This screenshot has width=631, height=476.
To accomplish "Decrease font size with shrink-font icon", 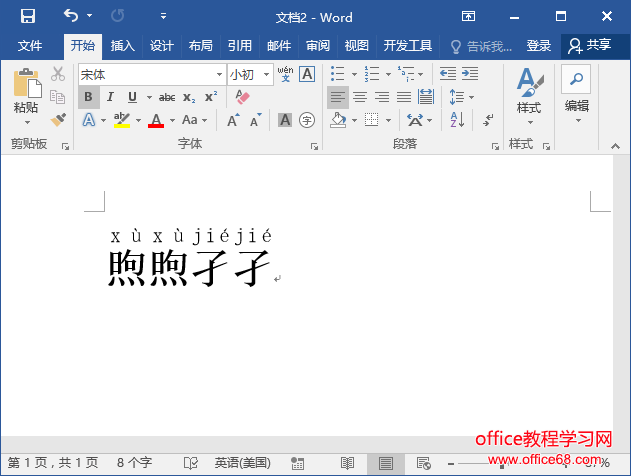I will point(255,120).
